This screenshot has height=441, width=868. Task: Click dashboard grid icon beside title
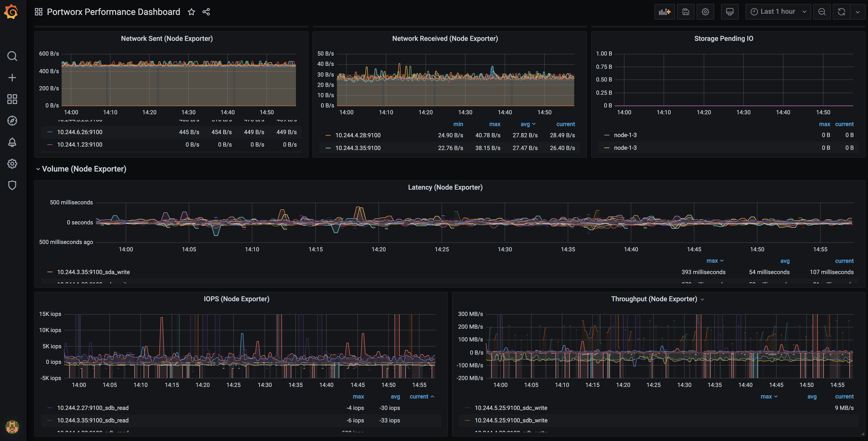pyautogui.click(x=39, y=12)
